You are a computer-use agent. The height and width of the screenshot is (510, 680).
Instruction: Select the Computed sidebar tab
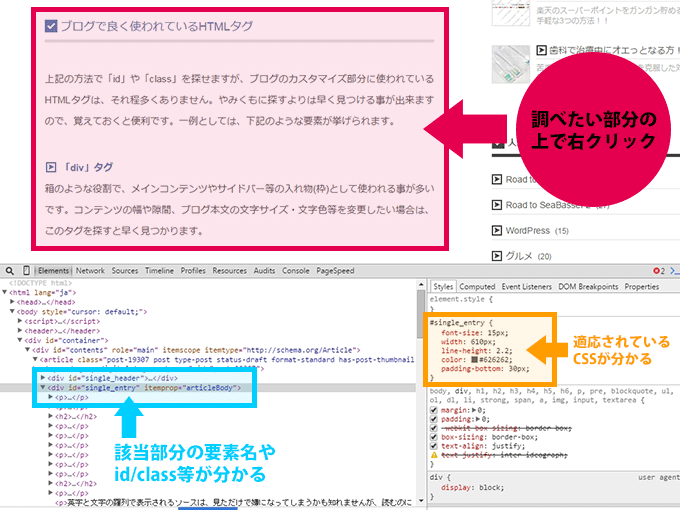coord(477,287)
